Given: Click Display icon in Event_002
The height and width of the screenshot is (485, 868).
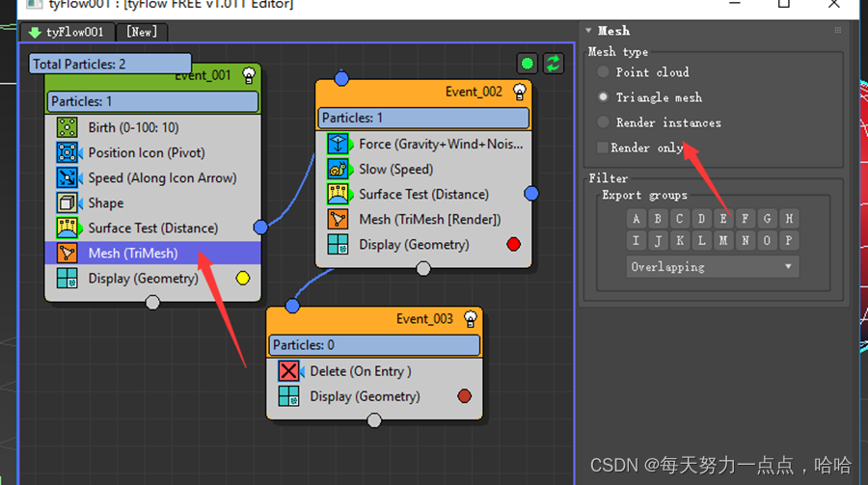Looking at the screenshot, I should click(x=338, y=244).
